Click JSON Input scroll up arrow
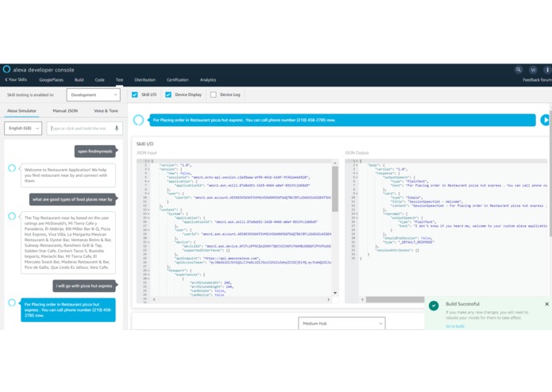This screenshot has width=552, height=392. pyautogui.click(x=335, y=163)
